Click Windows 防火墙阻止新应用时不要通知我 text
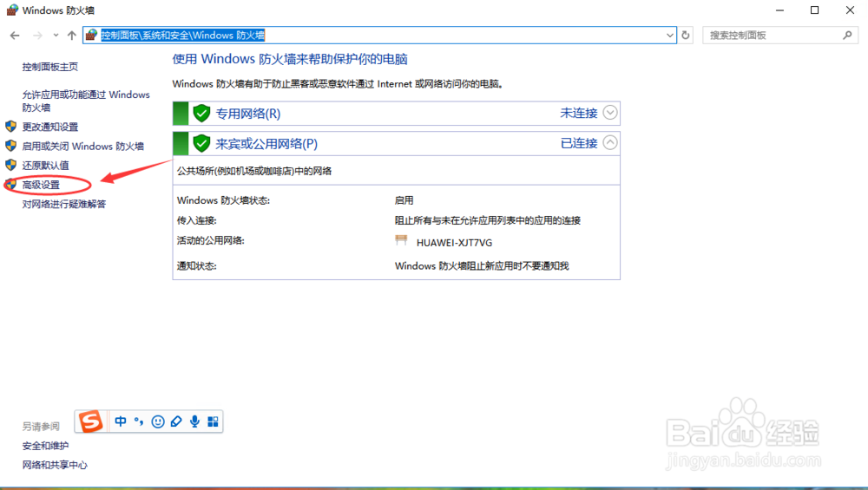Screen dimensions: 868x490 [x=482, y=266]
